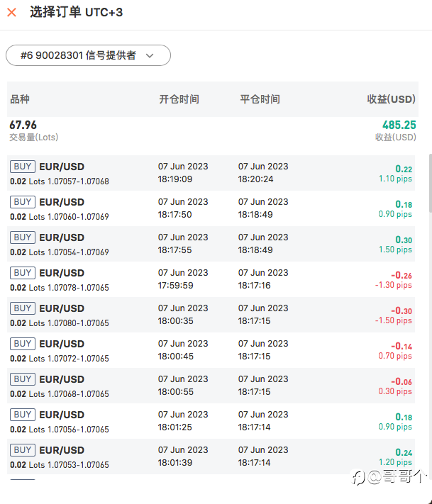
Task: Select the order opened at 18:01:39
Action: tap(211, 457)
